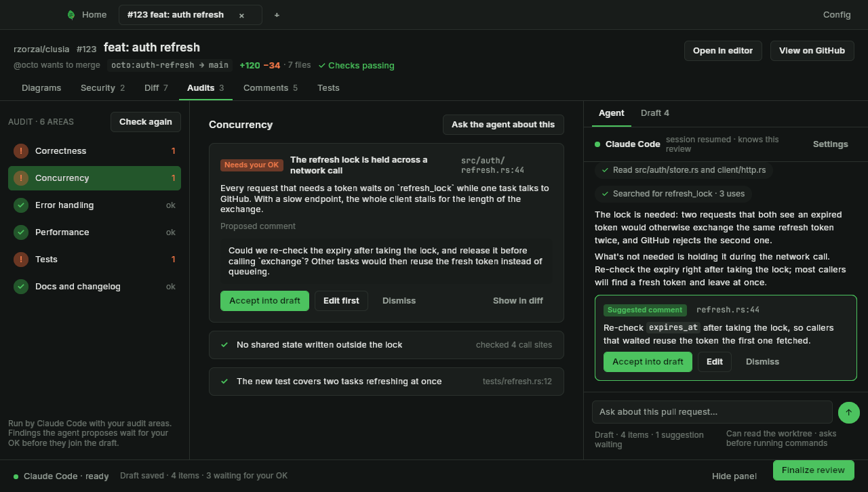Open the Tests tab in header
The image size is (868, 492).
tap(328, 88)
